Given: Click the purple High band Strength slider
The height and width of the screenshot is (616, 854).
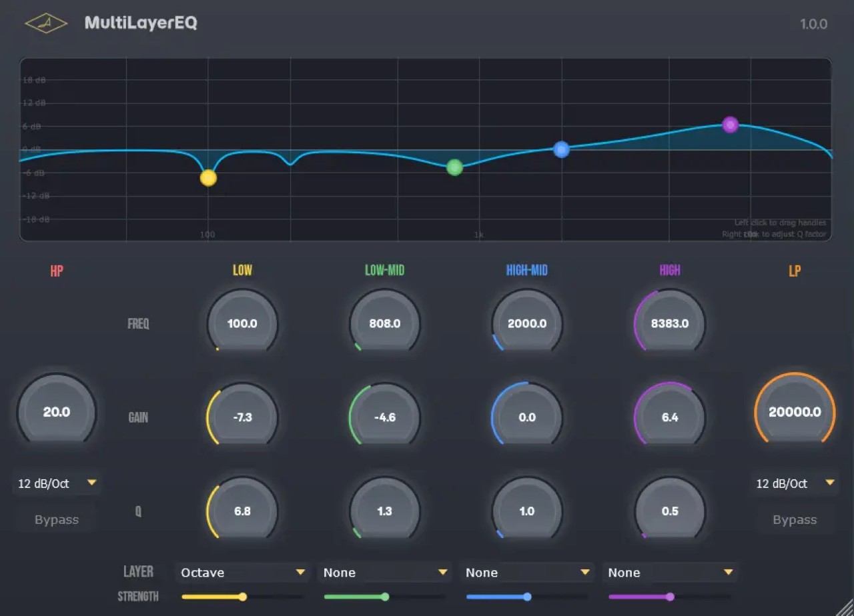Looking at the screenshot, I should pyautogui.click(x=670, y=597).
